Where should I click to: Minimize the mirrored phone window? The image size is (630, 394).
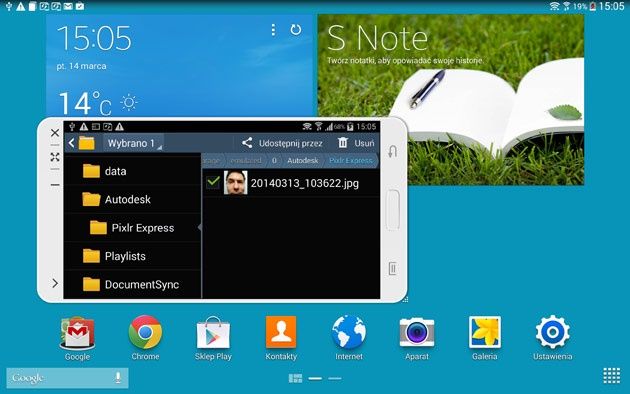pyautogui.click(x=55, y=185)
